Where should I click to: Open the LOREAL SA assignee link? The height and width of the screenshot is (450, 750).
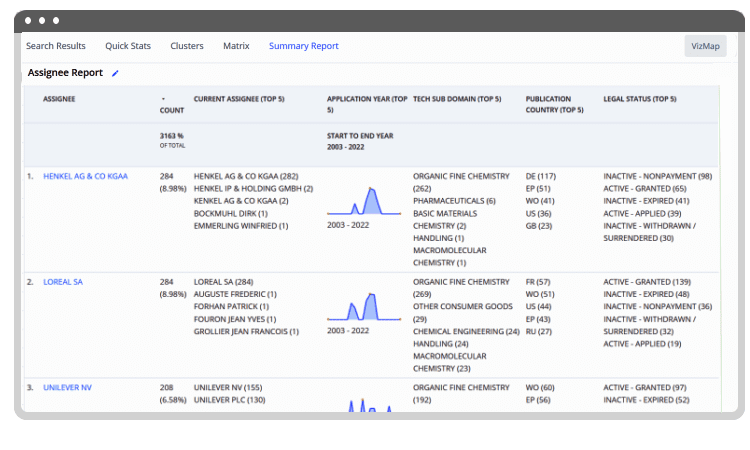click(x=63, y=282)
